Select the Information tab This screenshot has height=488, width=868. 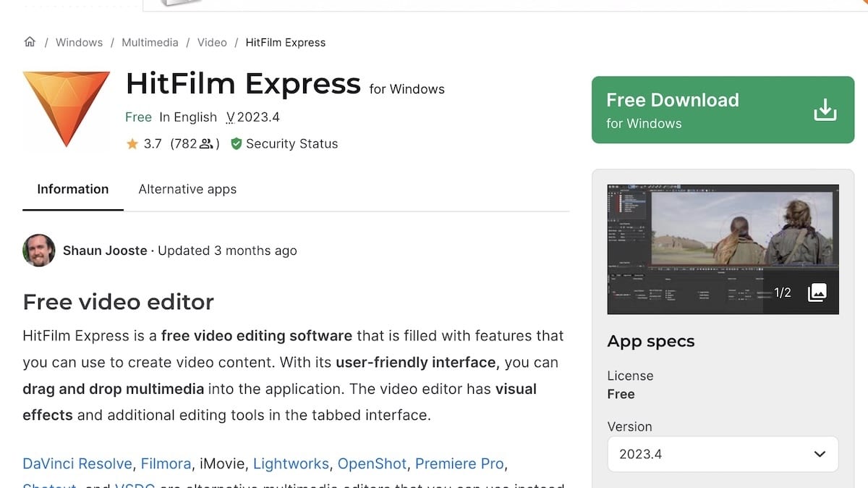[x=72, y=189]
